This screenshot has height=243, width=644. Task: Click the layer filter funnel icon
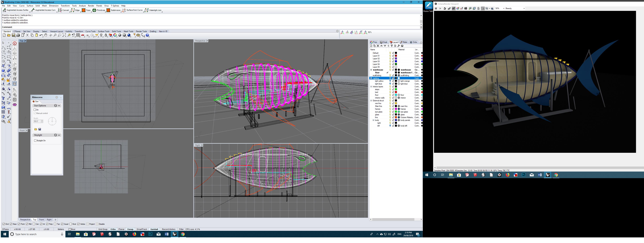tap(391, 46)
